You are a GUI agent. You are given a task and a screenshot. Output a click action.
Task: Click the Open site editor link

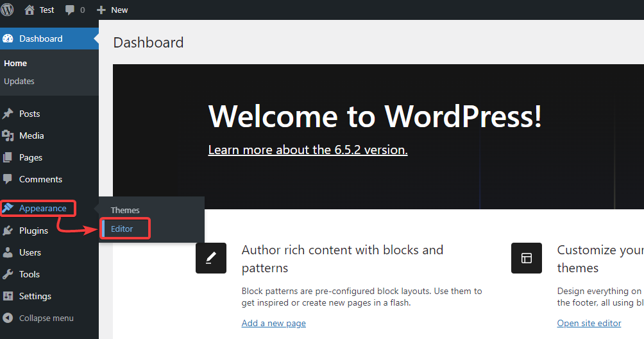coord(589,323)
